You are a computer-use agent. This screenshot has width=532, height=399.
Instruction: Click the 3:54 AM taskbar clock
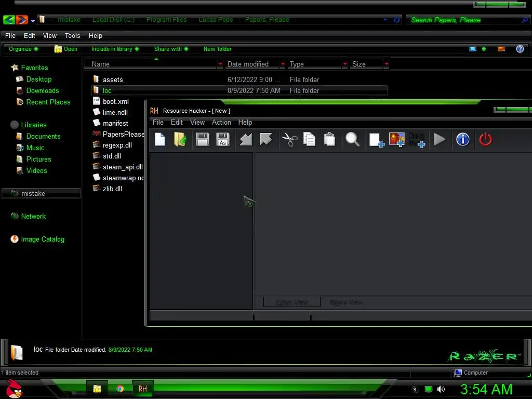coord(486,389)
